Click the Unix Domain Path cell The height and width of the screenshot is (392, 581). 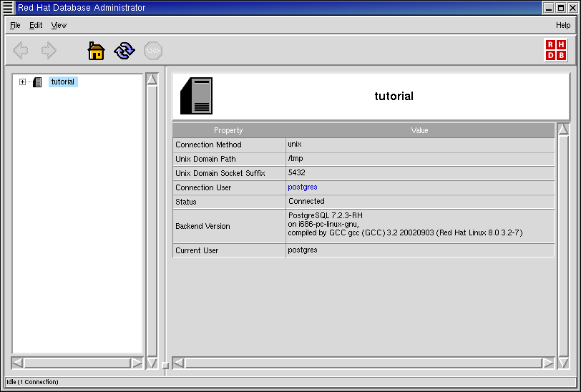pos(229,159)
